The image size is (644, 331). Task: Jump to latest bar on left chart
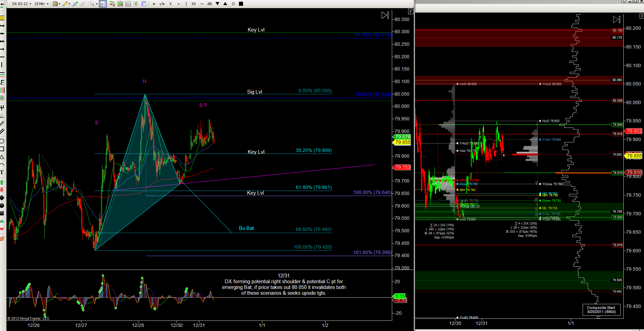(385, 15)
